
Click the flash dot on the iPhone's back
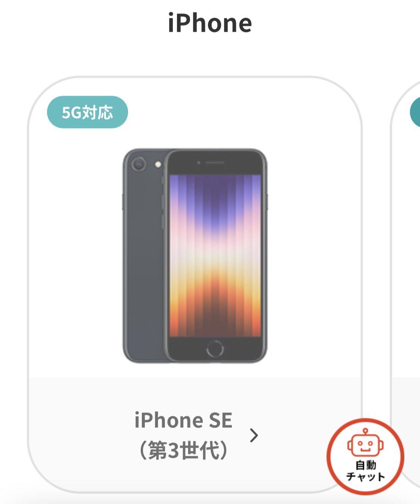(x=158, y=164)
